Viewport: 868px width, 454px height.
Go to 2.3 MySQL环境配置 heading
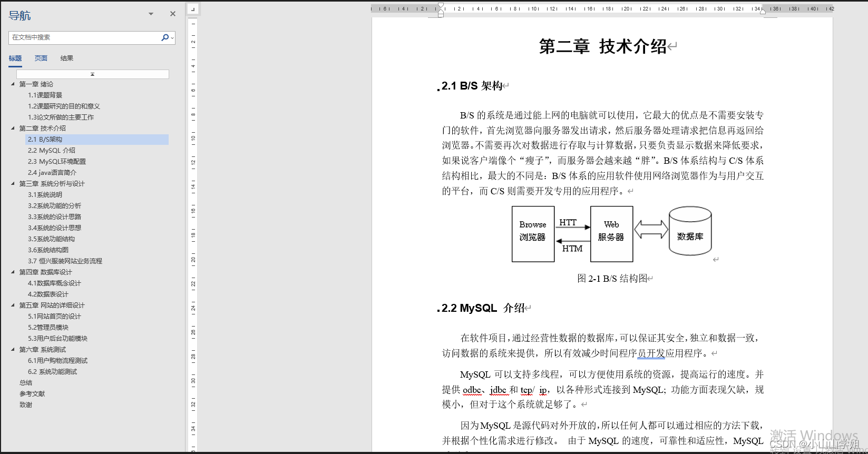(56, 162)
